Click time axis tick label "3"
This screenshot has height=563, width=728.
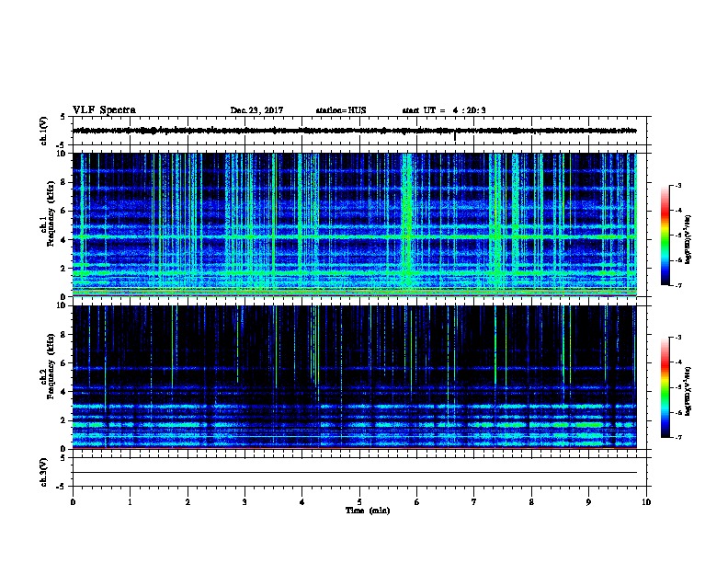245,502
